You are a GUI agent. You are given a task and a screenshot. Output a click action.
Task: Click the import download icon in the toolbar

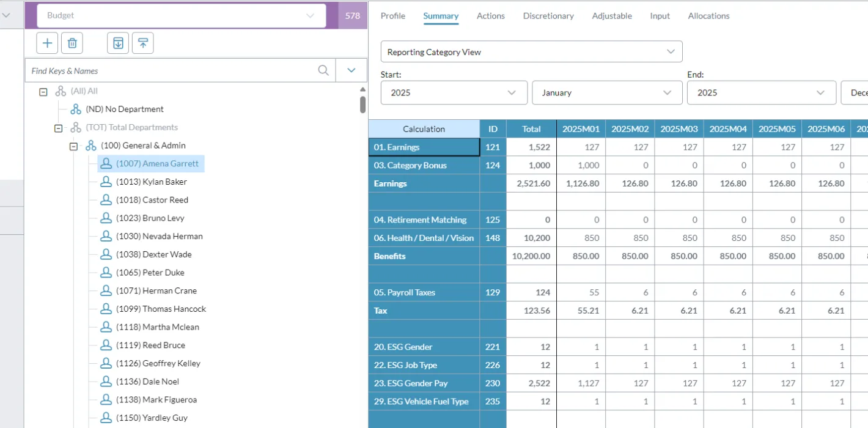[117, 43]
